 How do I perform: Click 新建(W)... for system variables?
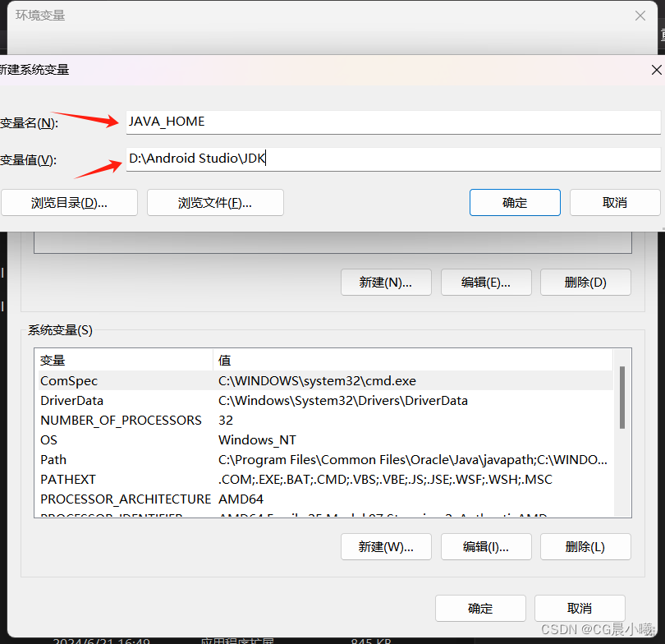tap(386, 547)
